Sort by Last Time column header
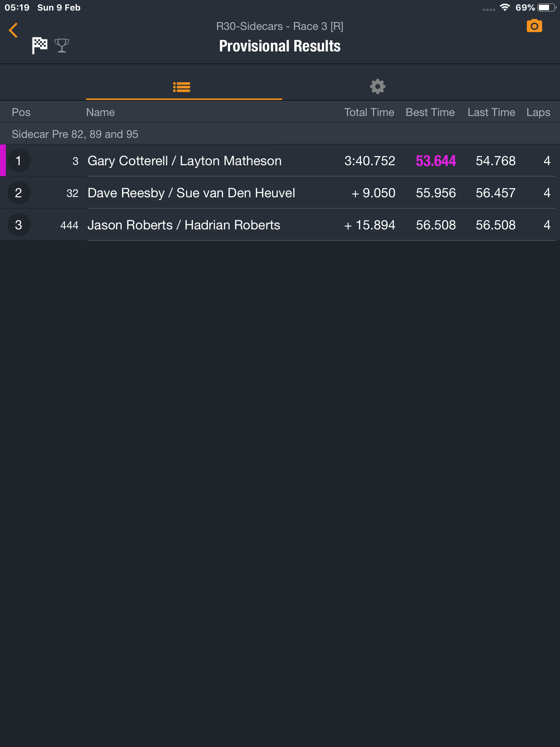560x747 pixels. pyautogui.click(x=491, y=112)
